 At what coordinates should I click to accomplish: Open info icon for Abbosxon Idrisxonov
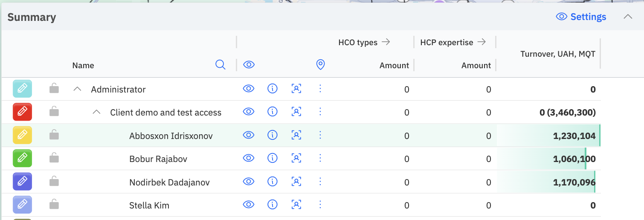pyautogui.click(x=273, y=135)
